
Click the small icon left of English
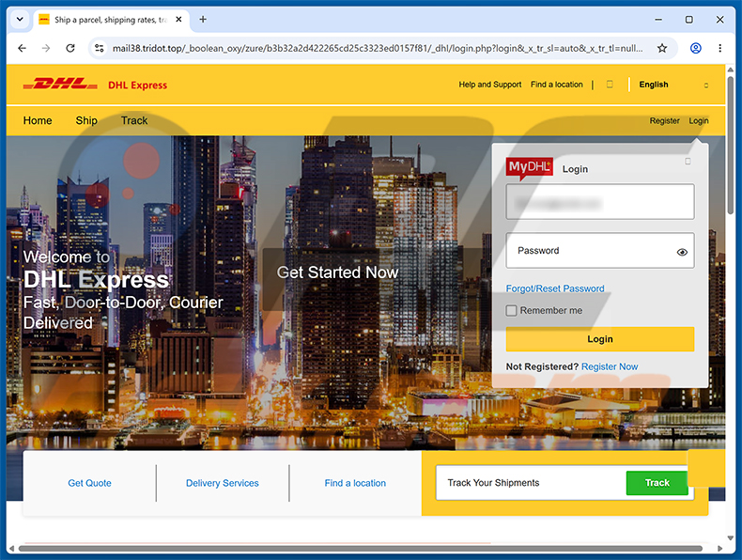tap(610, 85)
